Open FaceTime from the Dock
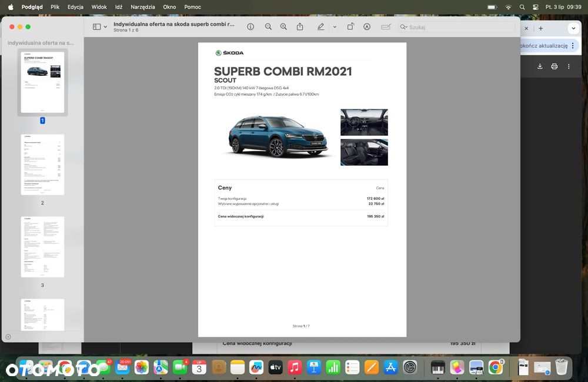588x382 pixels. point(180,367)
